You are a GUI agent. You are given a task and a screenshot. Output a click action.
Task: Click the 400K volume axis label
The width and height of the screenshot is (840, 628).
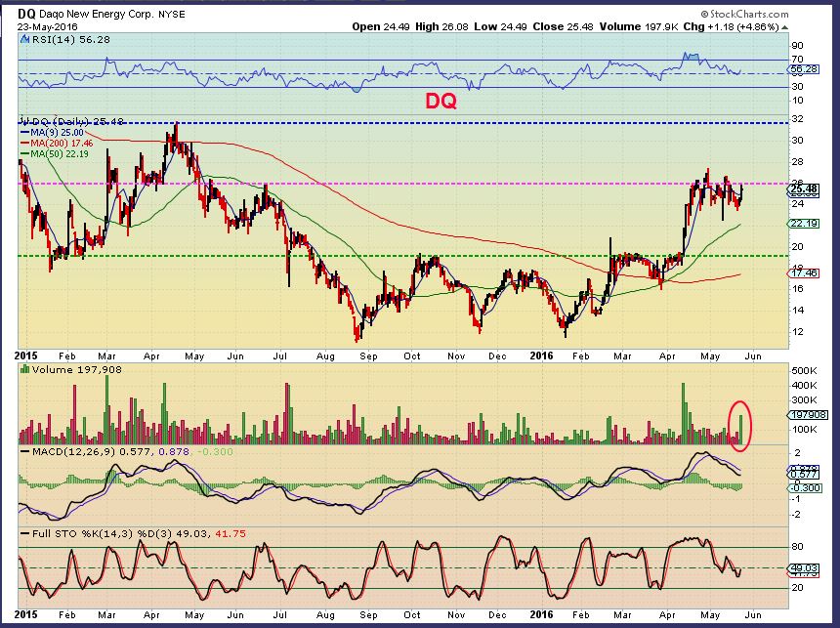(x=804, y=385)
